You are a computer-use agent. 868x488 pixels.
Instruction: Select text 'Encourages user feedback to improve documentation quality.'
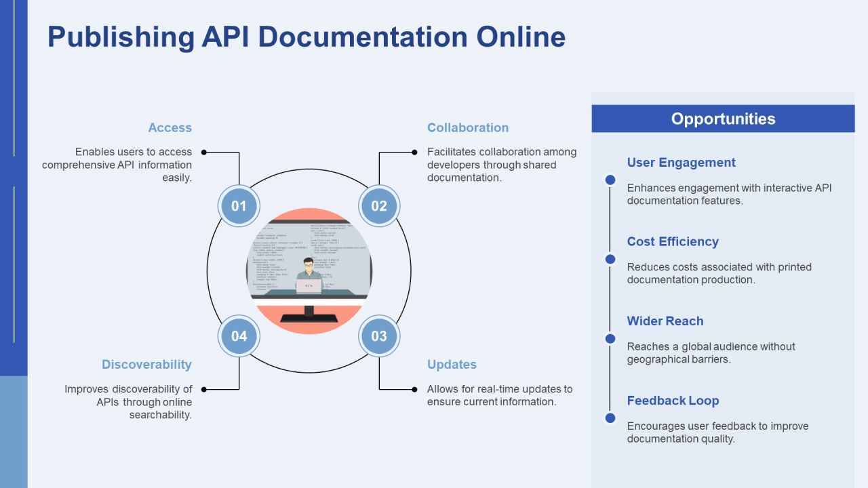point(718,432)
